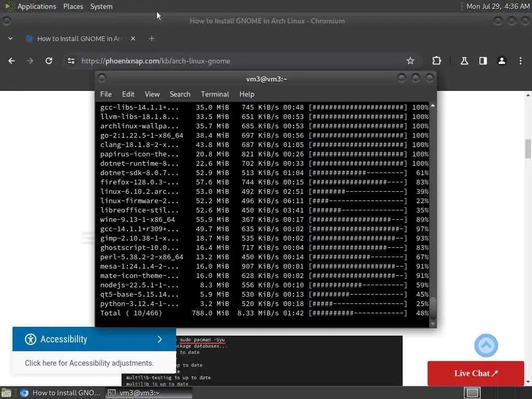Screen dimensions: 532x399
Task: Open a new browser tab
Action: pos(152,38)
